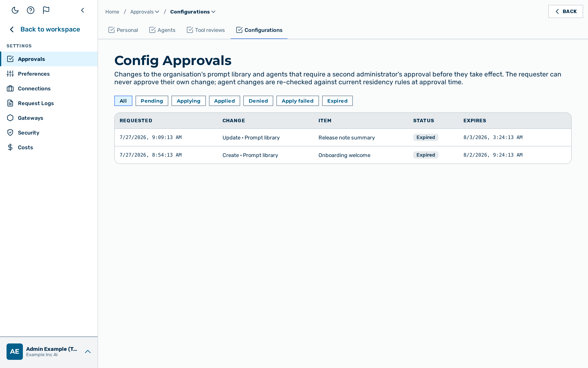588x368 pixels.
Task: Click 'Update • Prompt library' cell
Action: click(x=251, y=138)
